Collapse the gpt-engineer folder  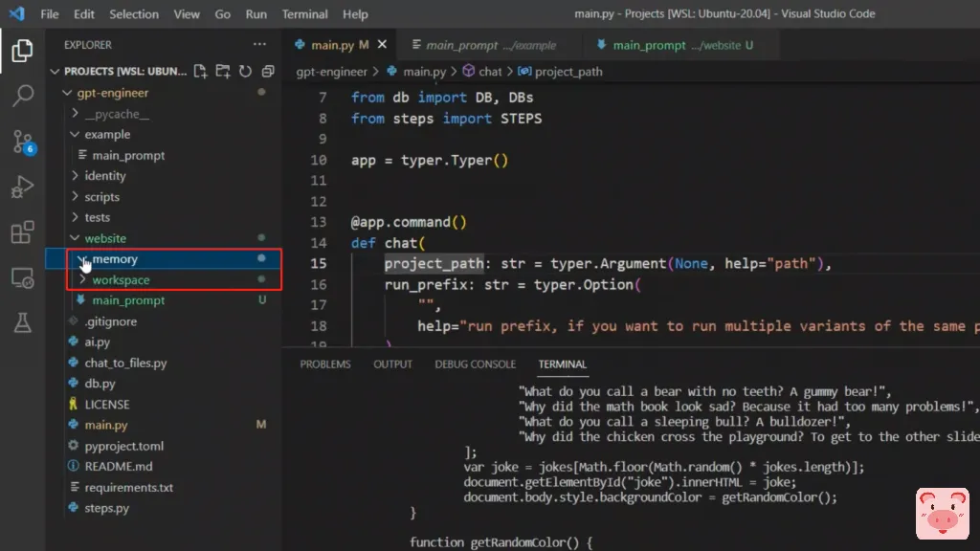point(67,93)
